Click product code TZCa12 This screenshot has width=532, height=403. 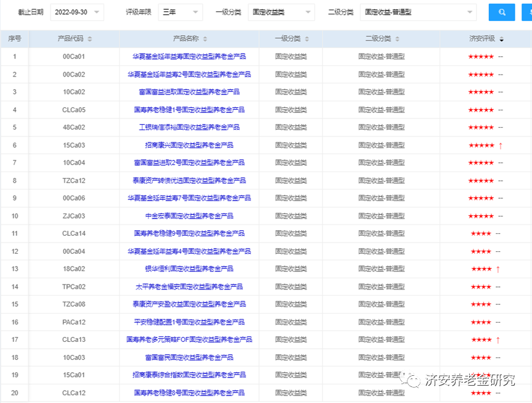[73, 180]
